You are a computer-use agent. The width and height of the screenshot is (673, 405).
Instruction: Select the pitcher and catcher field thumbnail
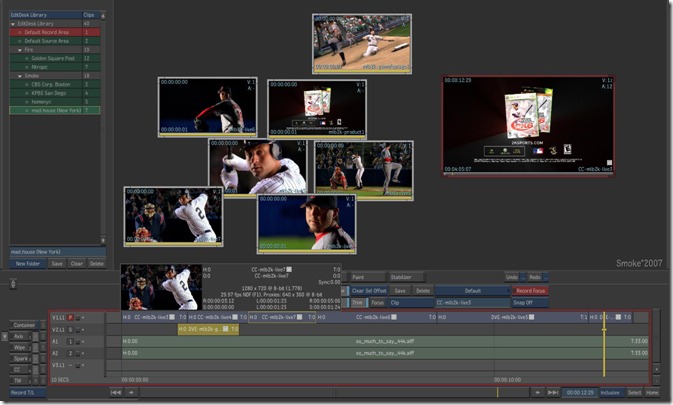364,170
